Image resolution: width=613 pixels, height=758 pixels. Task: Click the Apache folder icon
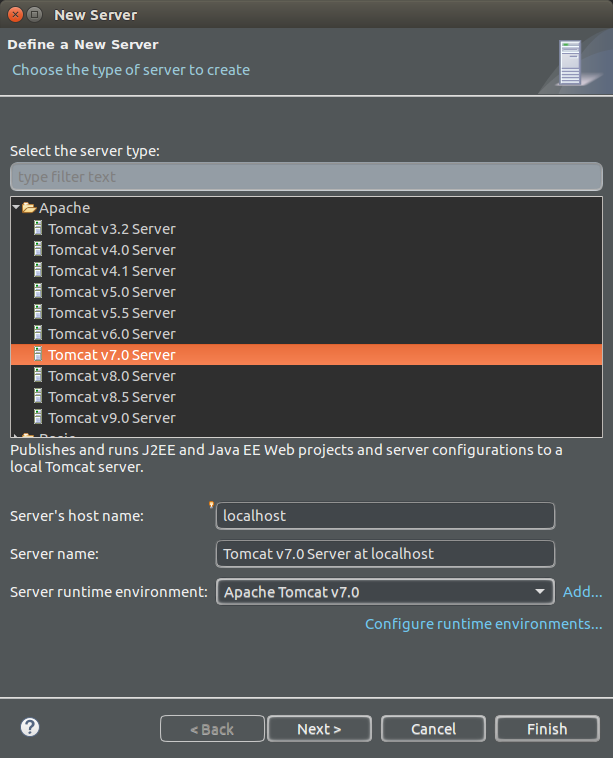[29, 208]
